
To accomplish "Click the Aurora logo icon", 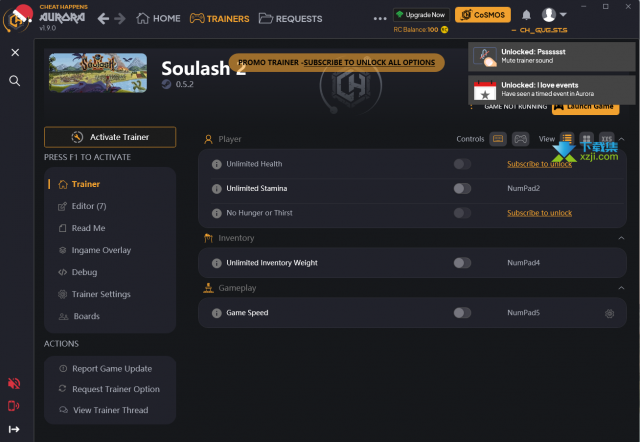I will pyautogui.click(x=17, y=19).
